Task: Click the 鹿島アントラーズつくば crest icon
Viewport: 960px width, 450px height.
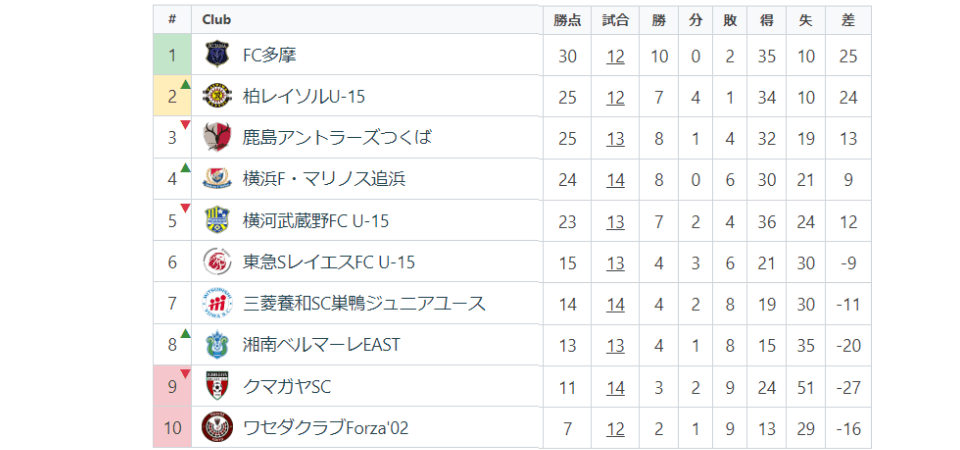Action: pos(217,138)
